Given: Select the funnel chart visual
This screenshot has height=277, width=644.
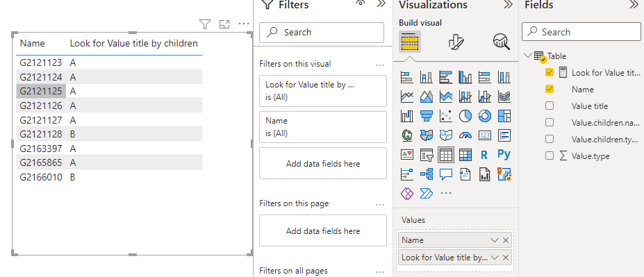Looking at the screenshot, I should point(426,116).
